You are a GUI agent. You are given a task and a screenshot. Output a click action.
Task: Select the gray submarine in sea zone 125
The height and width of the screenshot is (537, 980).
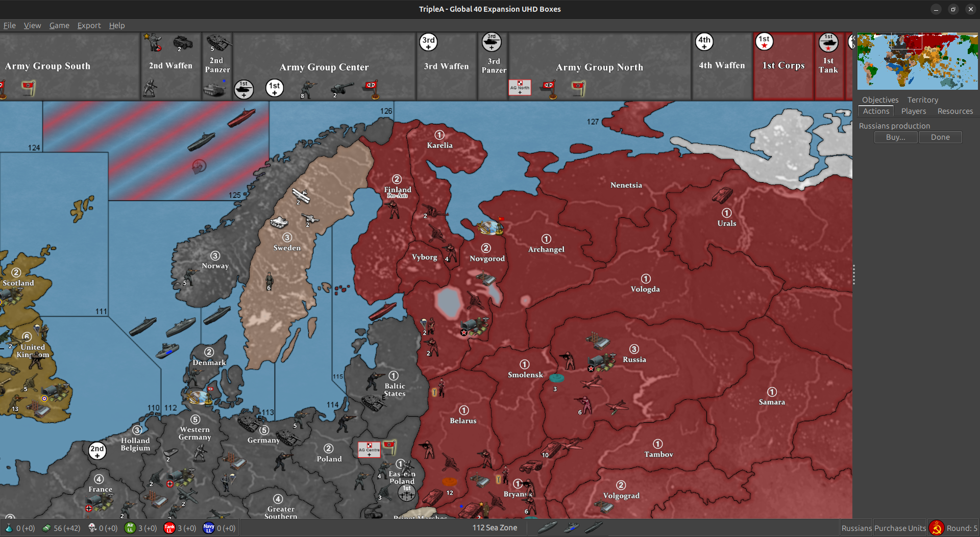[201, 141]
